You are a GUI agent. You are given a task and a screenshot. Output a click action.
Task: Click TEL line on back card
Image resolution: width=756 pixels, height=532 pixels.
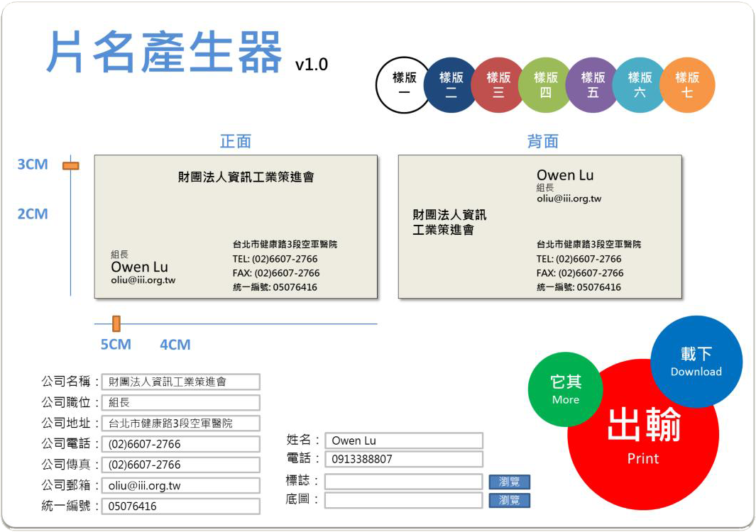click(x=579, y=259)
